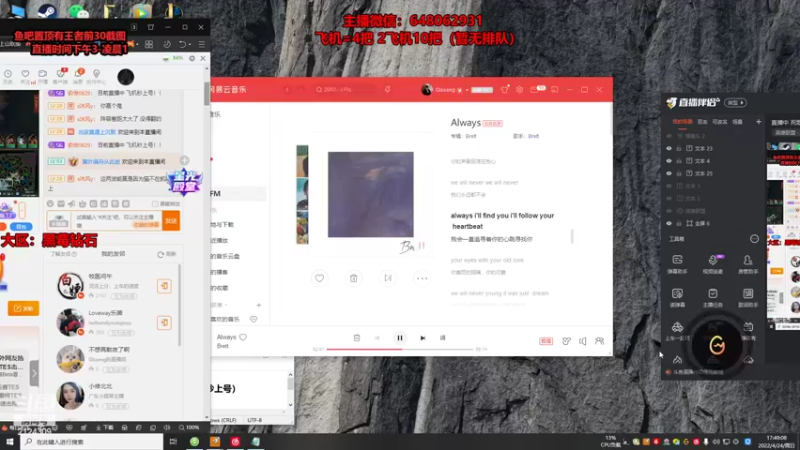
Task: Click the red song progress bar
Action: (400, 349)
